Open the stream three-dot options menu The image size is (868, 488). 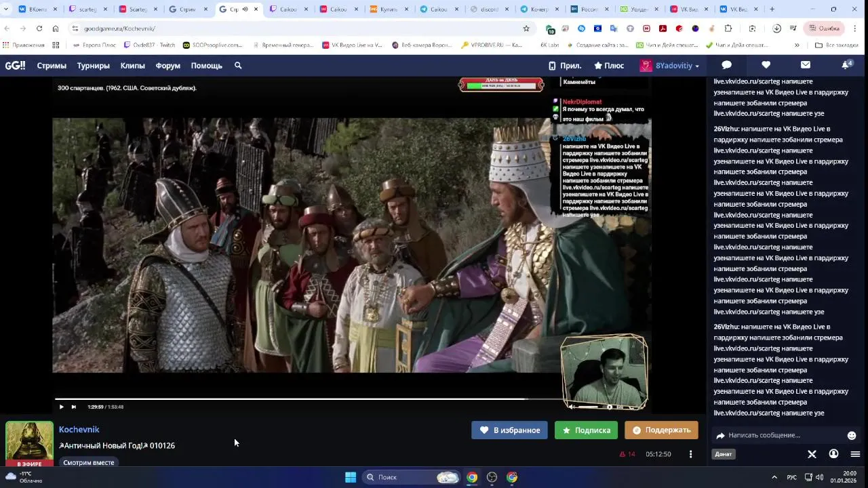click(690, 454)
